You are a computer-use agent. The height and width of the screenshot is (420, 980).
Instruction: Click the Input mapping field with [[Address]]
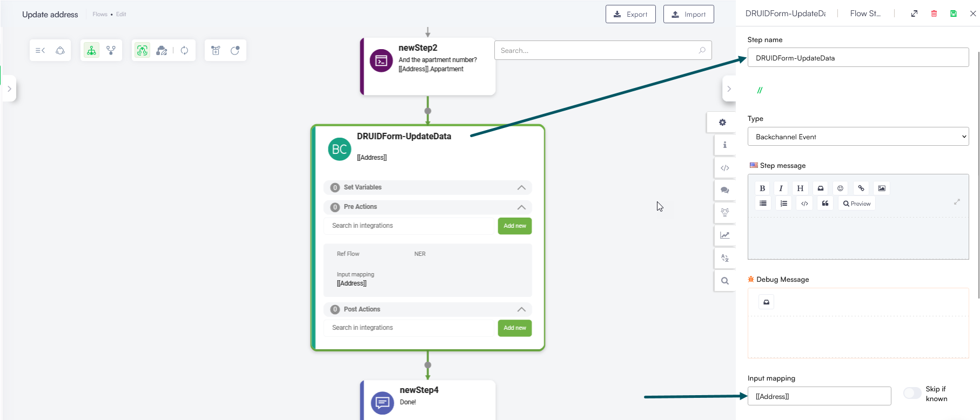coord(819,396)
